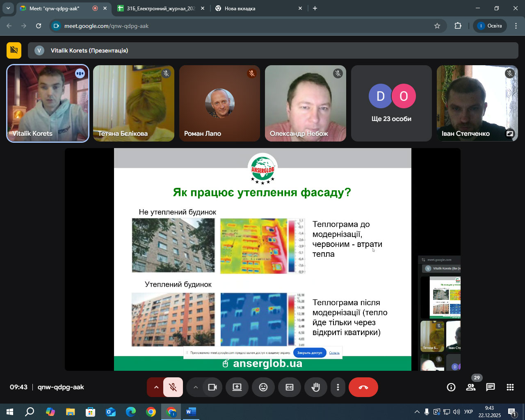Raise hand in the meeting
This screenshot has width=525, height=420.
pyautogui.click(x=315, y=387)
